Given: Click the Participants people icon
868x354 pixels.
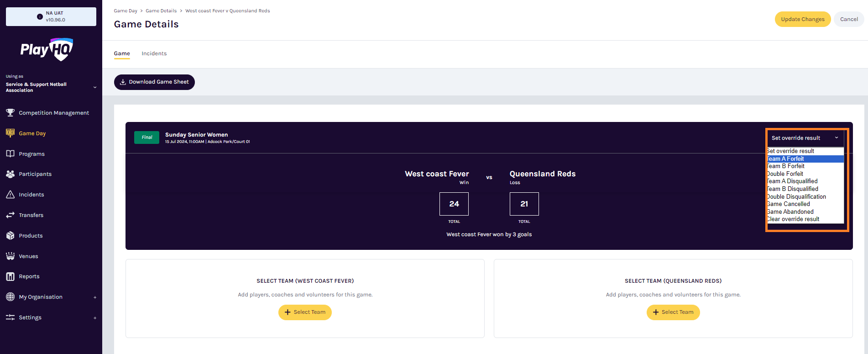Looking at the screenshot, I should 10,174.
